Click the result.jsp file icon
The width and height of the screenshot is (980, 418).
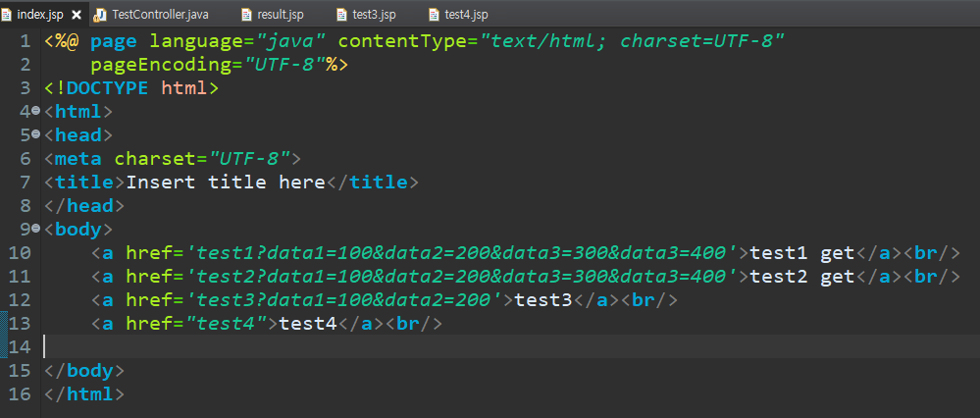coord(246,15)
